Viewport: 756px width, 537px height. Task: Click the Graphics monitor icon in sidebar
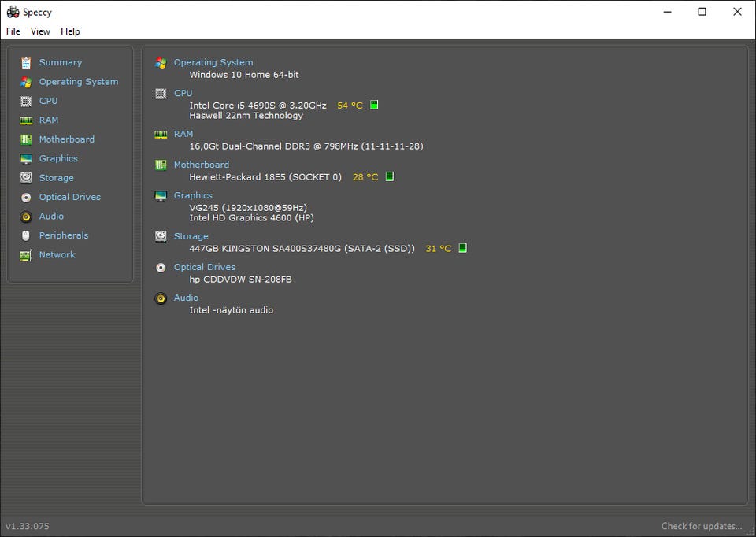(26, 158)
